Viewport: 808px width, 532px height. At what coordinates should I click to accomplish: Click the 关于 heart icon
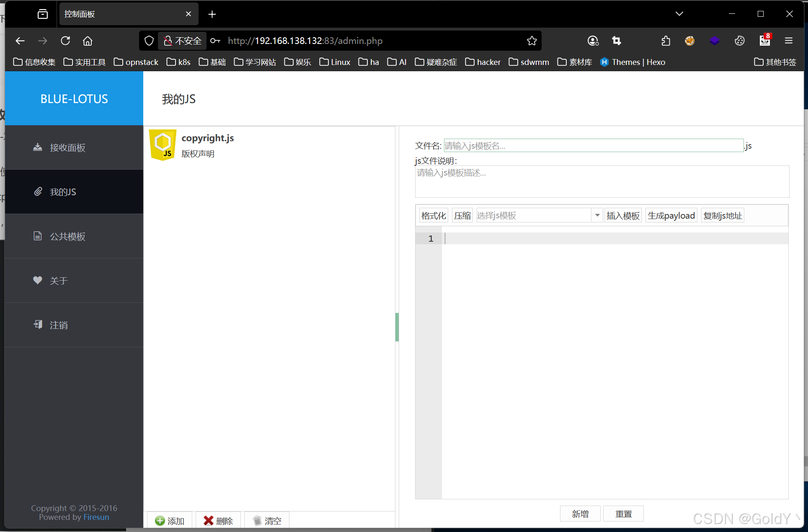point(38,280)
